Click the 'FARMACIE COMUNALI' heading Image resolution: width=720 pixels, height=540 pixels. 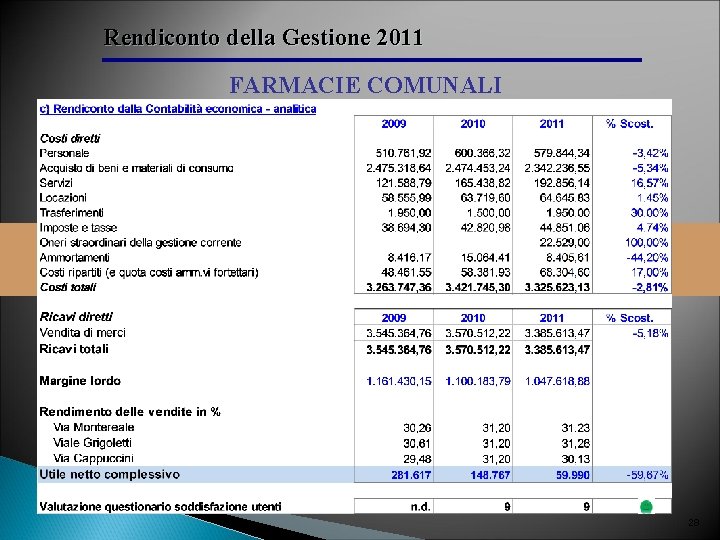365,85
